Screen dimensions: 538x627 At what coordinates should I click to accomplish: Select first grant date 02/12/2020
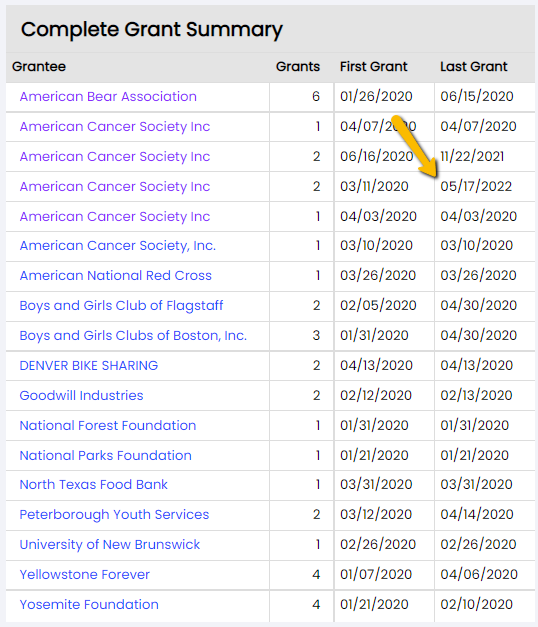[376, 395]
